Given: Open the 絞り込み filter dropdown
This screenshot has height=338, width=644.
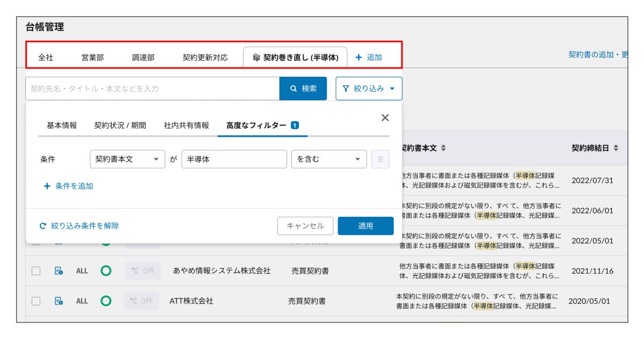Looking at the screenshot, I should point(369,89).
